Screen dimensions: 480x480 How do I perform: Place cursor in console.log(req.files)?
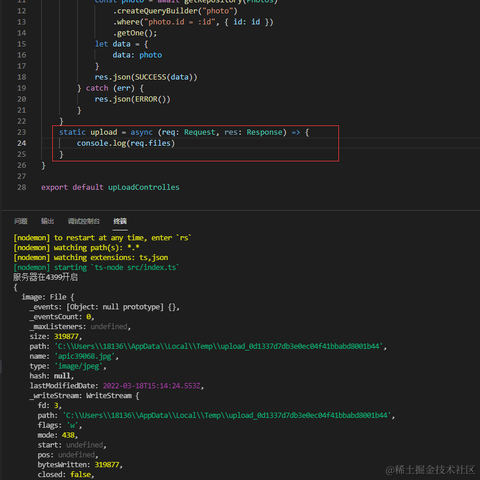pyautogui.click(x=126, y=143)
